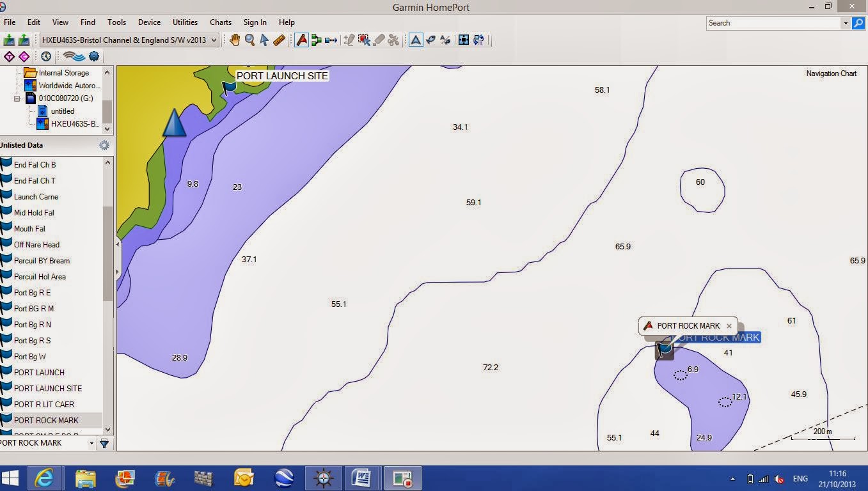868x491 pixels.
Task: Select Internal Storage in the tree
Action: (x=64, y=73)
